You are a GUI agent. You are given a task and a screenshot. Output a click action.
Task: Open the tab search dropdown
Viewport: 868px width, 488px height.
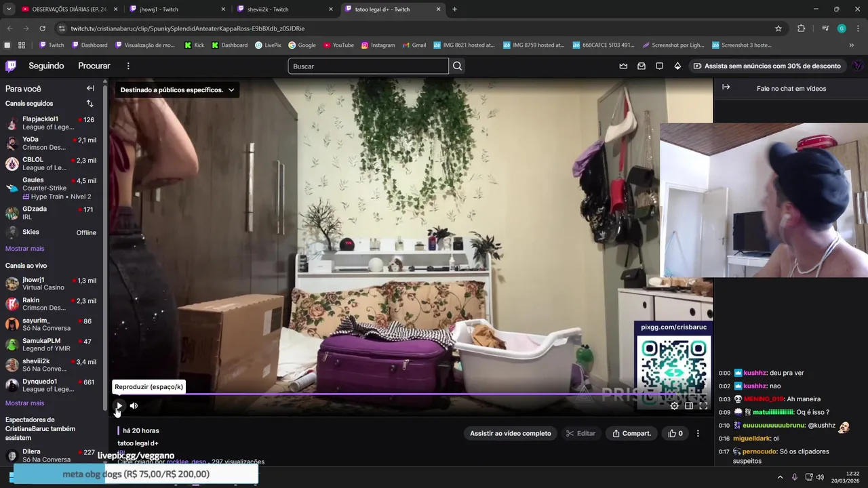[9, 9]
